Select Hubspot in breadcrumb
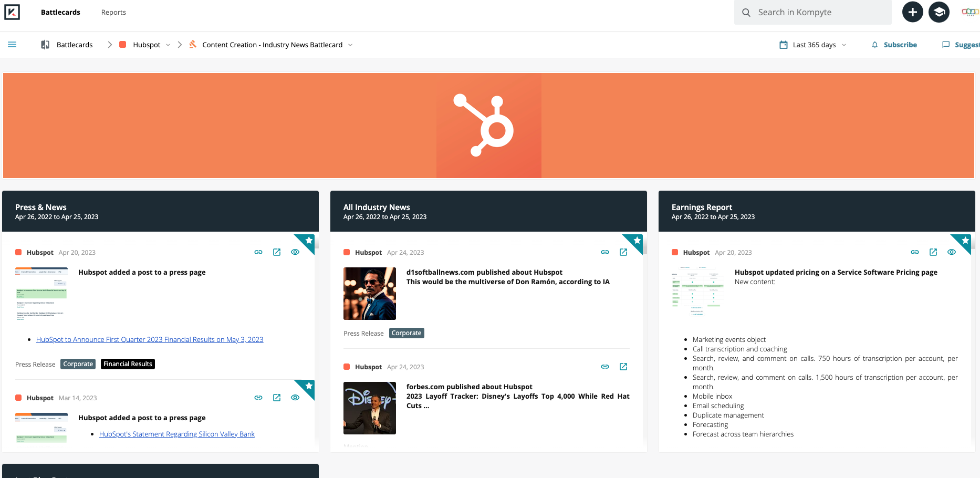Viewport: 980px width, 478px height. click(147, 45)
